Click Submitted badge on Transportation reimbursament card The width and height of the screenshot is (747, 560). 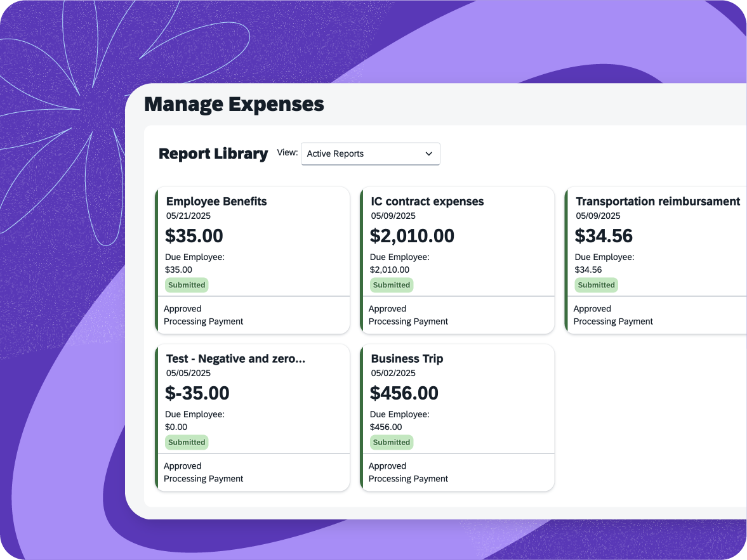pos(596,285)
